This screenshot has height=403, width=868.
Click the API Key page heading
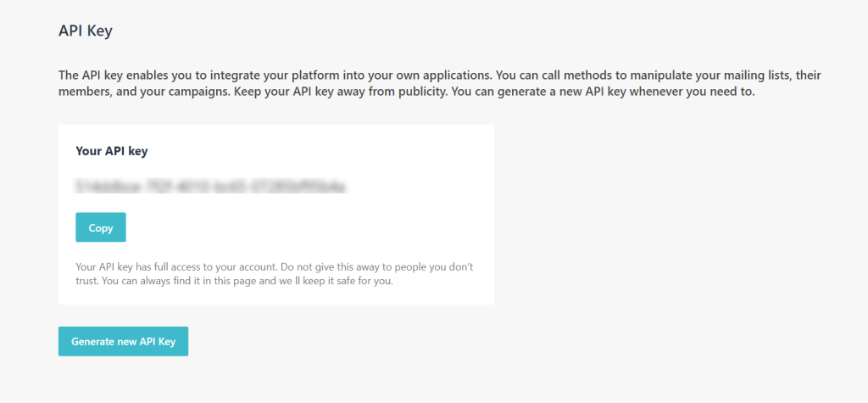tap(86, 31)
